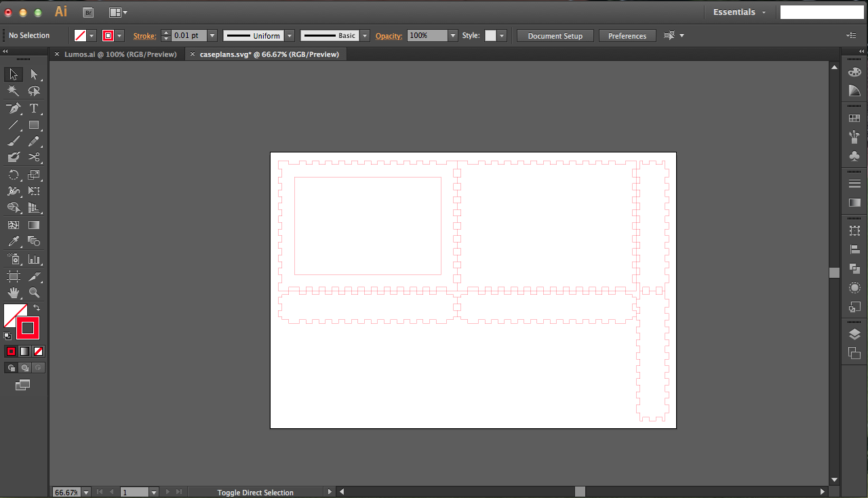Screen dimensions: 868x498
Task: Set paint mode to Color
Action: pos(11,351)
